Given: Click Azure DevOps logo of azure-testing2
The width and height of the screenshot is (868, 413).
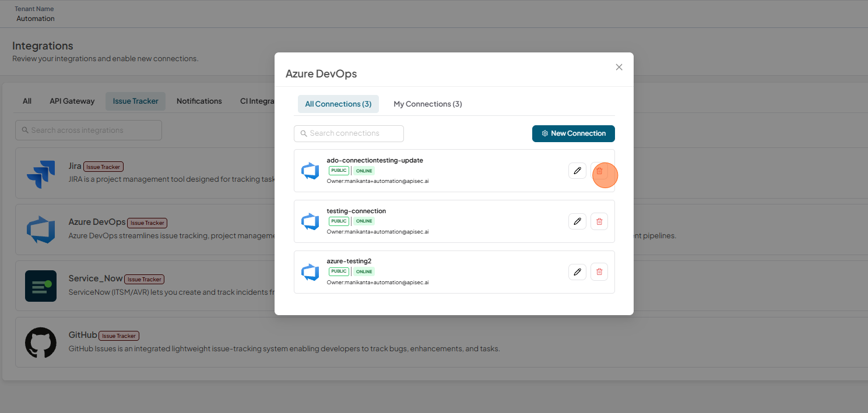Looking at the screenshot, I should pos(310,272).
